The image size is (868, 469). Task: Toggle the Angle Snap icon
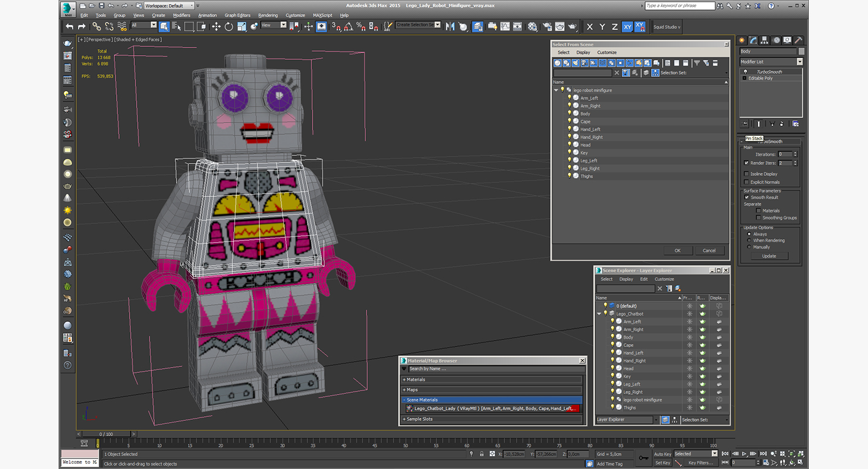[x=349, y=26]
